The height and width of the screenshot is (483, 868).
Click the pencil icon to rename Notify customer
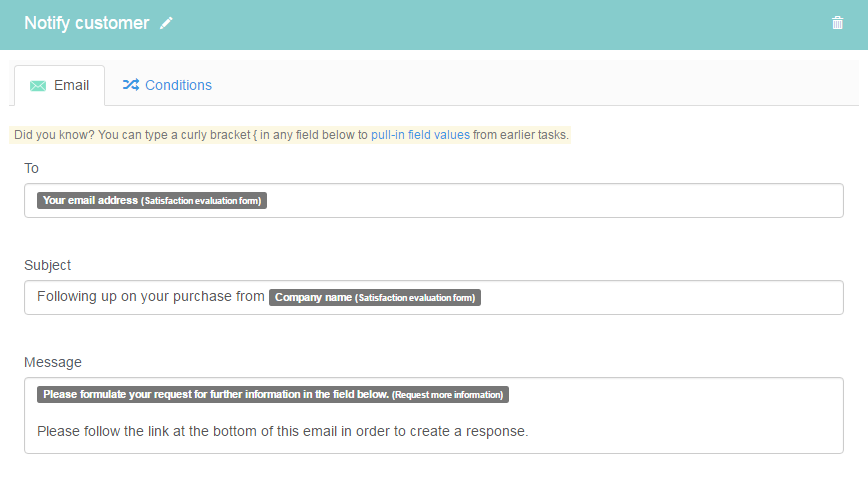click(x=166, y=23)
